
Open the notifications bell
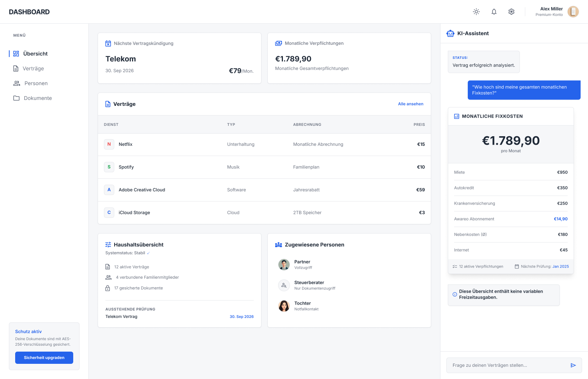pyautogui.click(x=494, y=12)
